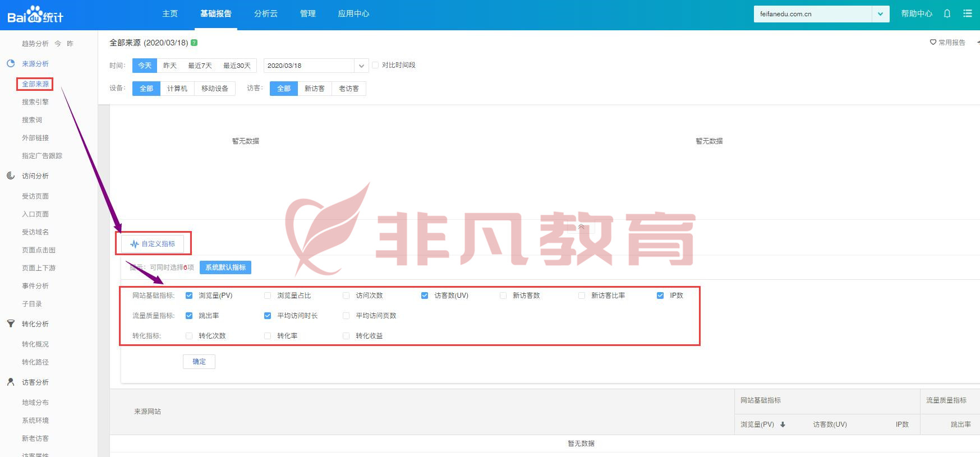This screenshot has height=457, width=980.
Task: Open the 分析云 tab
Action: [266, 13]
